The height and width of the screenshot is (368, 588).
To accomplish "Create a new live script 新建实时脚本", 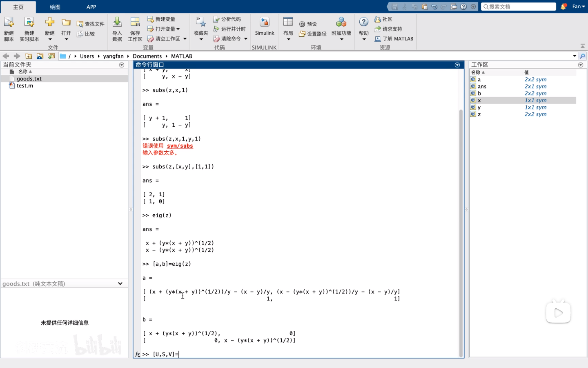I will (x=29, y=29).
